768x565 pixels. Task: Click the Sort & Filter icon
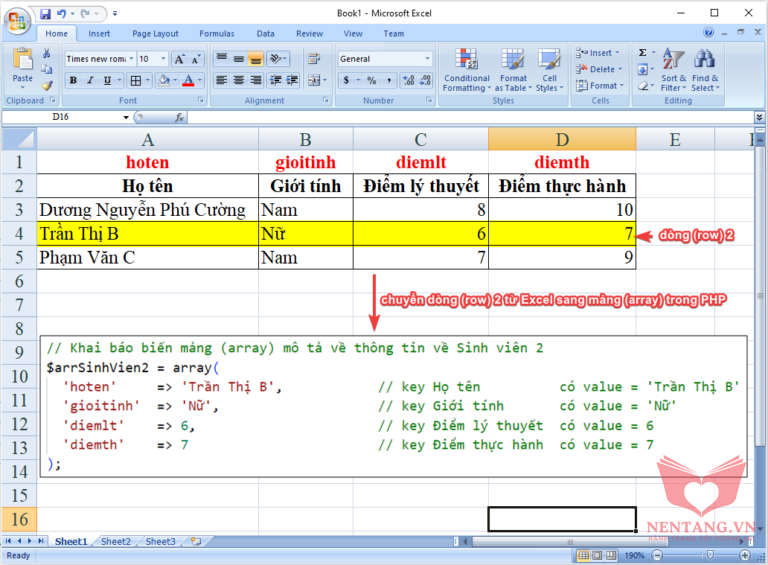pyautogui.click(x=674, y=69)
